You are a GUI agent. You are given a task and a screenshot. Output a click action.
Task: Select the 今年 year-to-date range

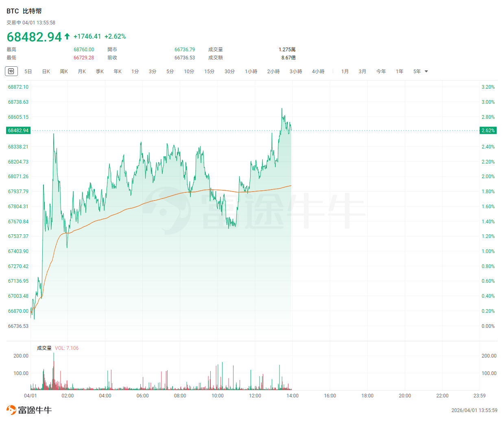[381, 72]
